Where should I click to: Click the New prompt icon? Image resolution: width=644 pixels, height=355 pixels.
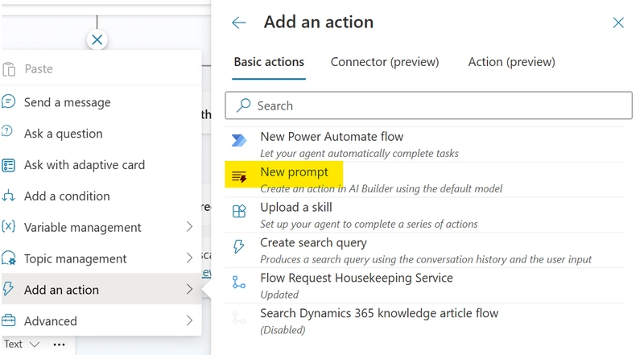click(x=239, y=176)
